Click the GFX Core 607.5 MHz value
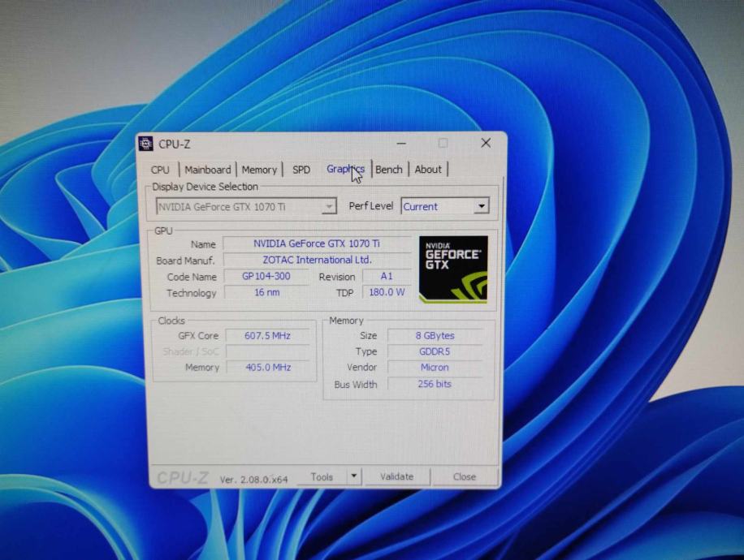Image resolution: width=744 pixels, height=560 pixels. point(267,336)
